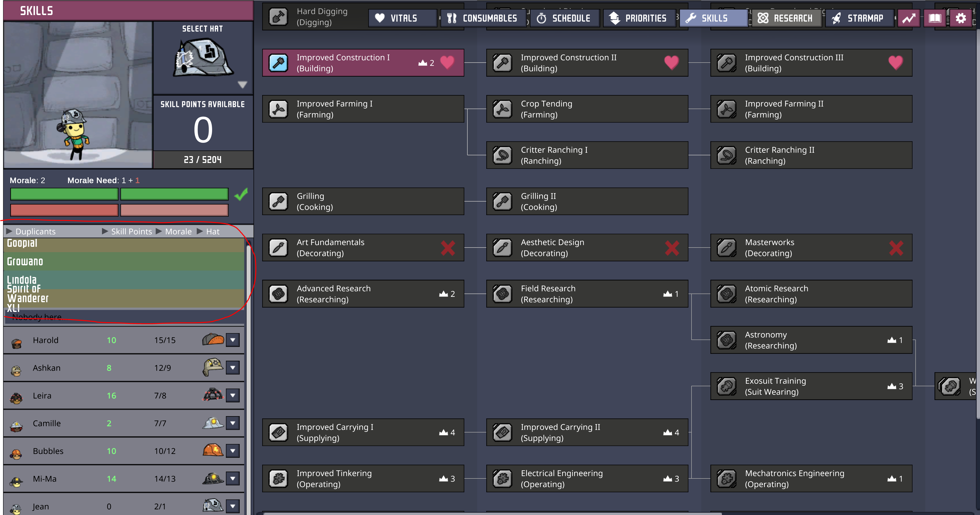Expand the Select Hat dropdown arrow
Screen dimensions: 980x515
[x=242, y=85]
